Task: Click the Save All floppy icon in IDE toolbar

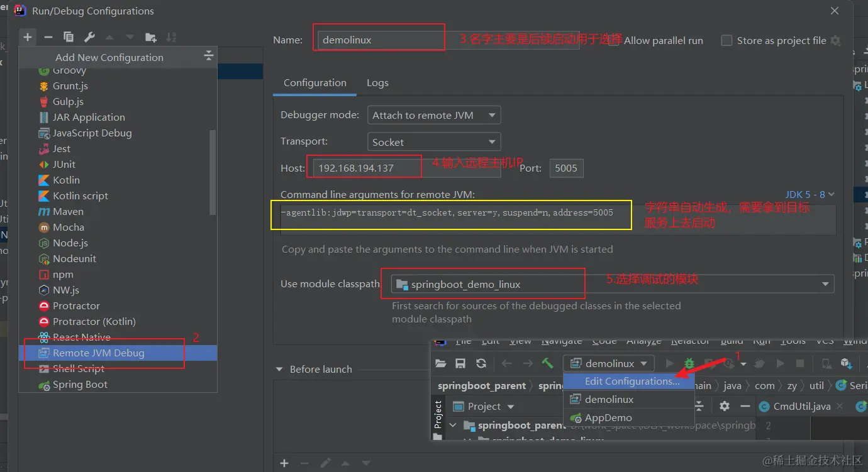Action: pos(460,363)
